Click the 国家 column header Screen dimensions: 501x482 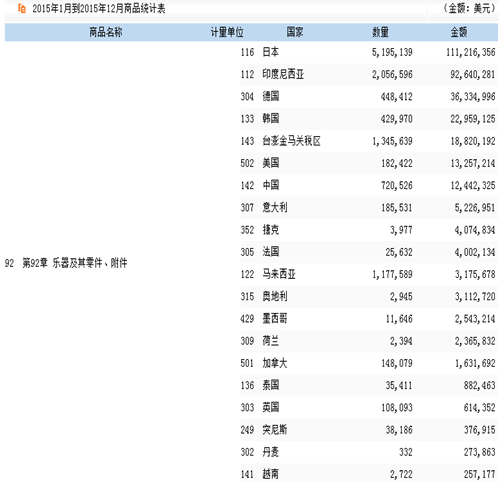pyautogui.click(x=295, y=32)
